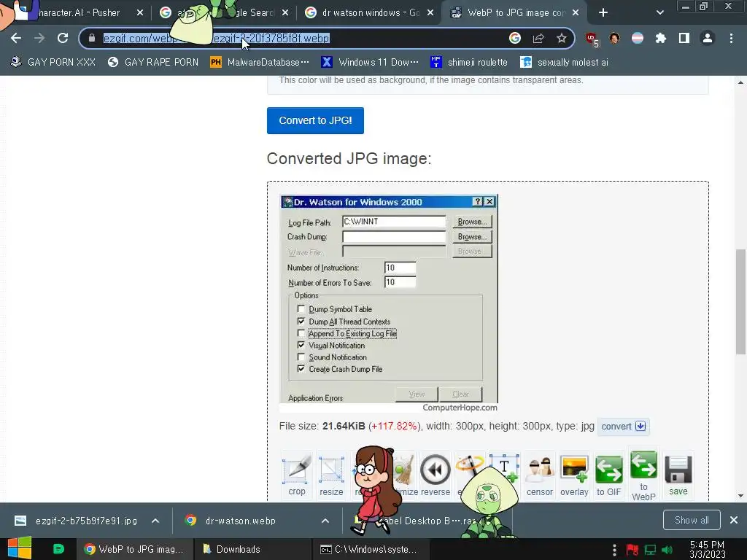Click the page vertical scrollbar thumb
Viewport: 747px width, 560px height.
740,302
